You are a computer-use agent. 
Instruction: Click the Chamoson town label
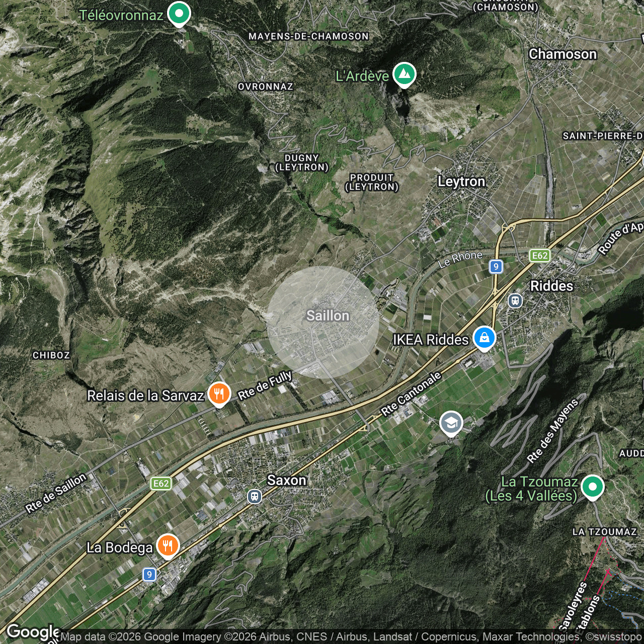(x=562, y=54)
